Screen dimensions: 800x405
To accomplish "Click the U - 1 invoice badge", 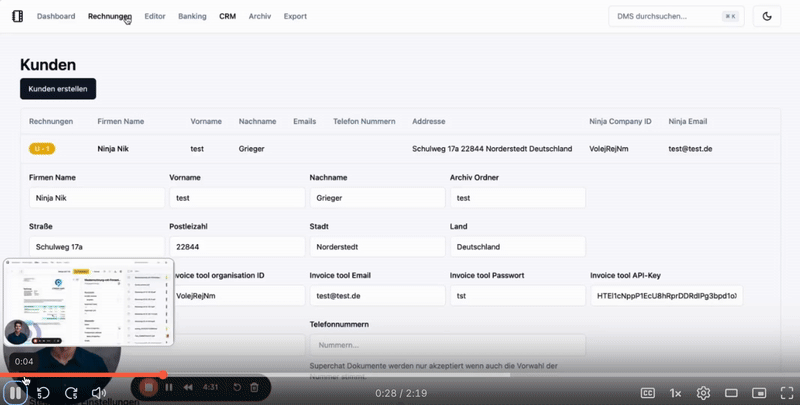I will tap(42, 148).
